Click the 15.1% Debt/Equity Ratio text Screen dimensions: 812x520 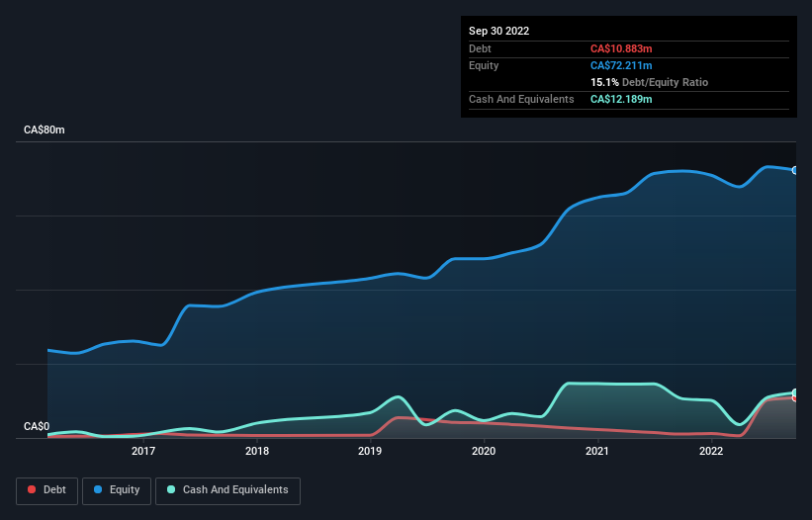tap(650, 82)
